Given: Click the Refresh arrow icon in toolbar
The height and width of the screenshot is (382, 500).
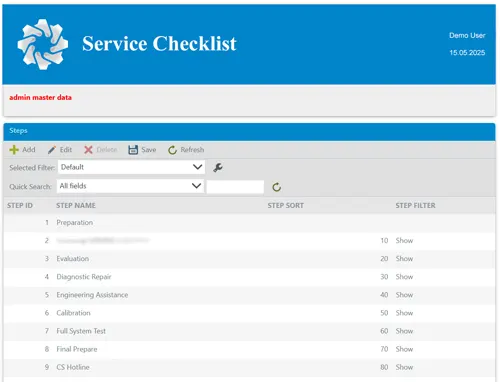Looking at the screenshot, I should coord(172,150).
